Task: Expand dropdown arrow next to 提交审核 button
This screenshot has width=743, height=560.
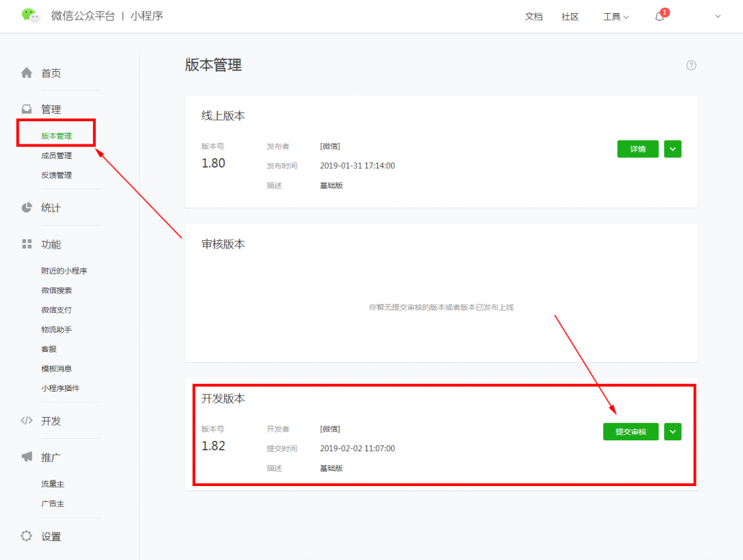Action: 673,432
